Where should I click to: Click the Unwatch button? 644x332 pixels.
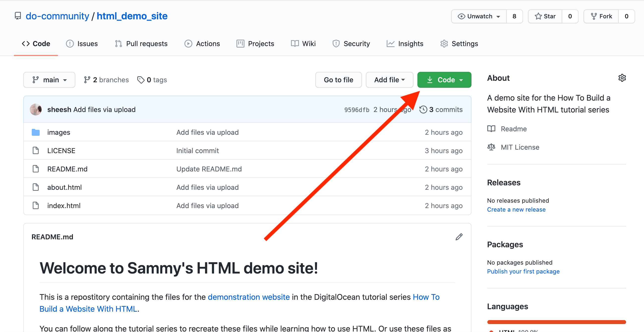pyautogui.click(x=479, y=16)
